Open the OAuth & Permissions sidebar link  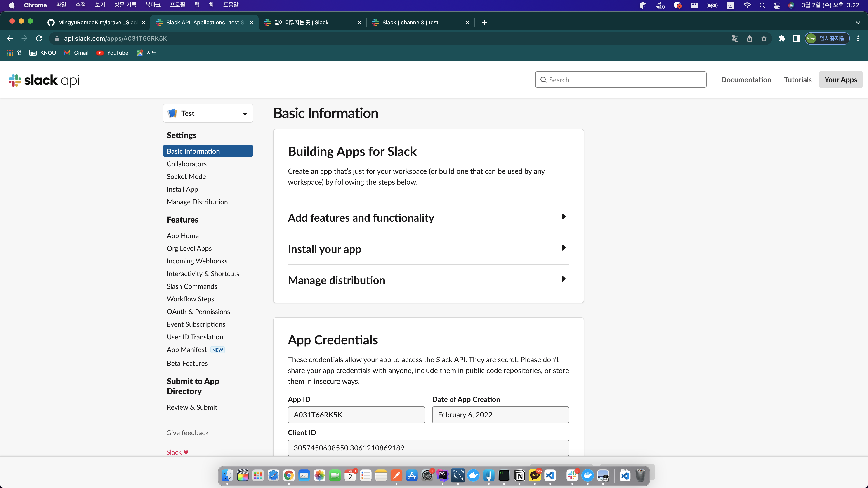[198, 312]
